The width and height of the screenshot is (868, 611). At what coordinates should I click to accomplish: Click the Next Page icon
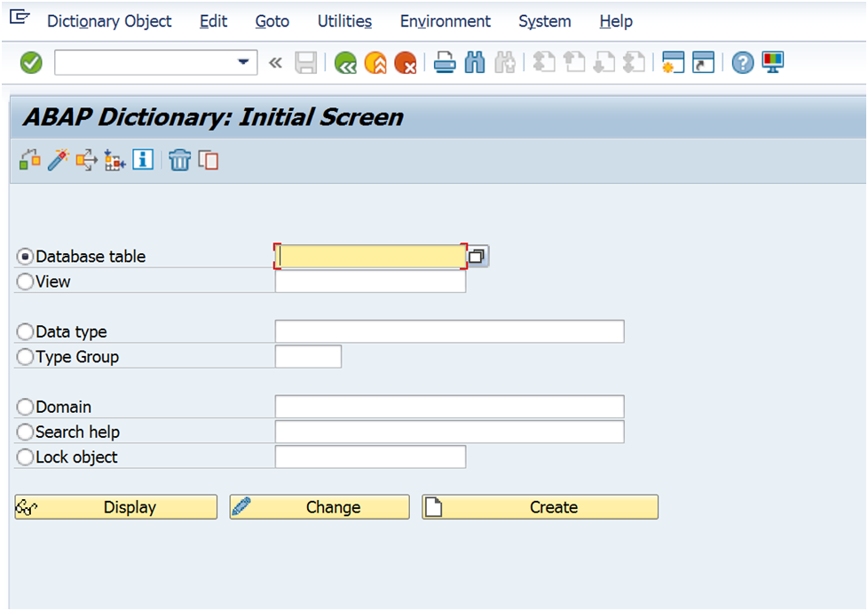click(x=604, y=62)
